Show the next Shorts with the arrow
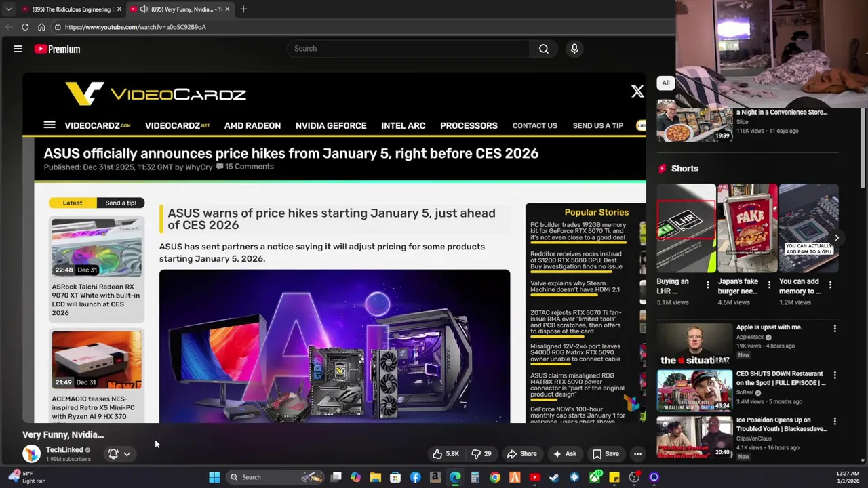Image resolution: width=868 pixels, height=488 pixels. [x=836, y=238]
